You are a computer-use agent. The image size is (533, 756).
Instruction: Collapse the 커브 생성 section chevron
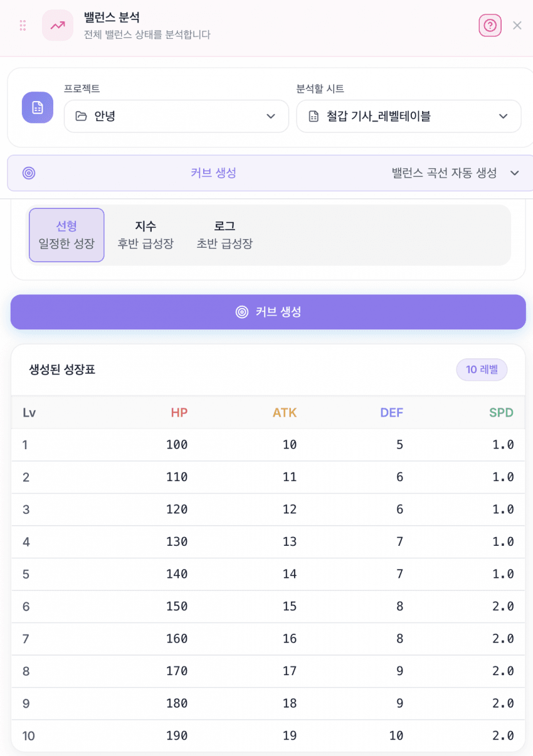(515, 173)
